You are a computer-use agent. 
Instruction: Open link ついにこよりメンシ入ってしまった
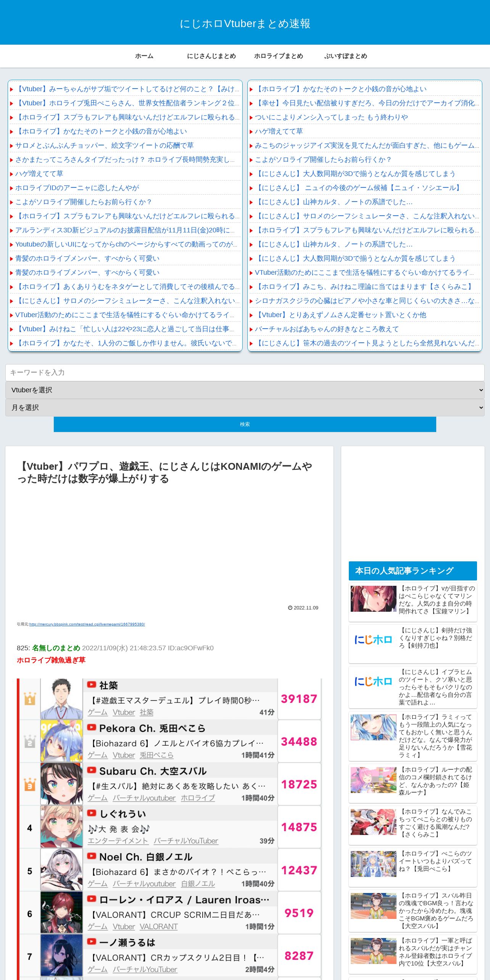tap(331, 117)
